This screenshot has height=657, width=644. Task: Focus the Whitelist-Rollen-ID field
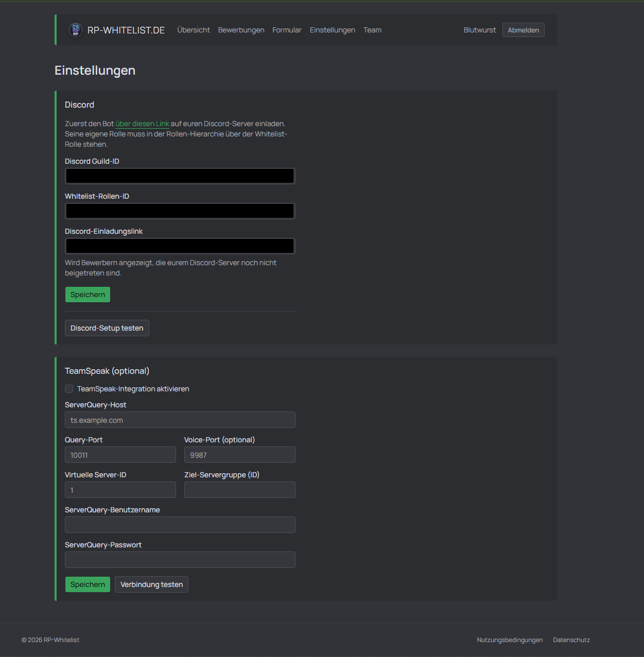(x=180, y=211)
